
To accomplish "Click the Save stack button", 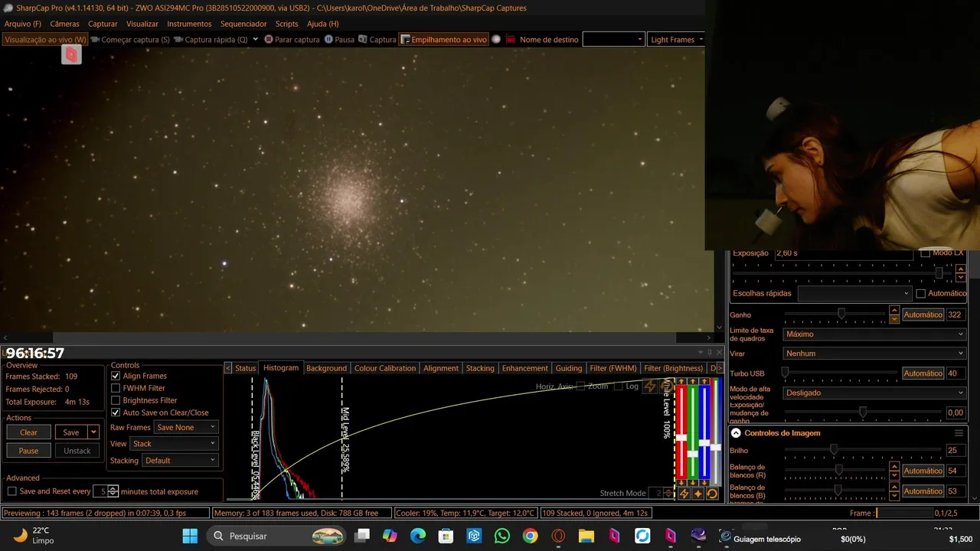I will point(70,432).
